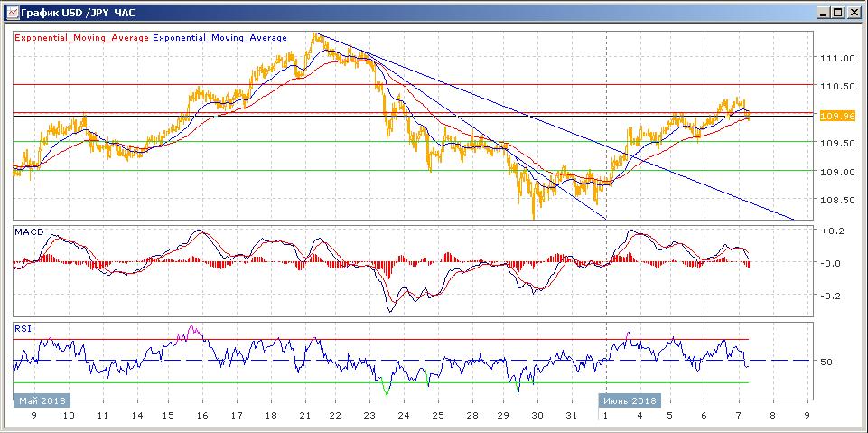Click date 16 on the time axis
The height and width of the screenshot is (433, 868).
pos(201,417)
